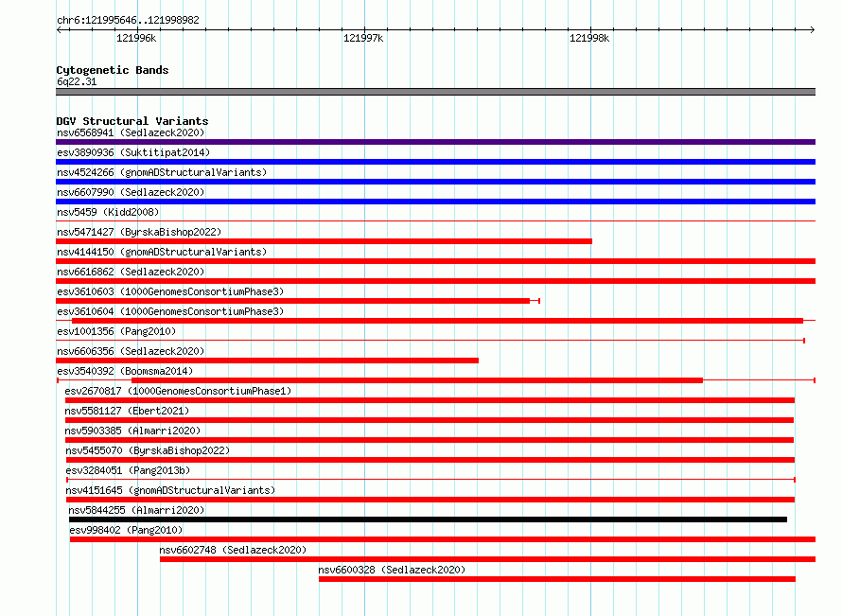This screenshot has width=842, height=616.
Task: Click the red nsv6616862 variant bar
Action: coord(435,281)
